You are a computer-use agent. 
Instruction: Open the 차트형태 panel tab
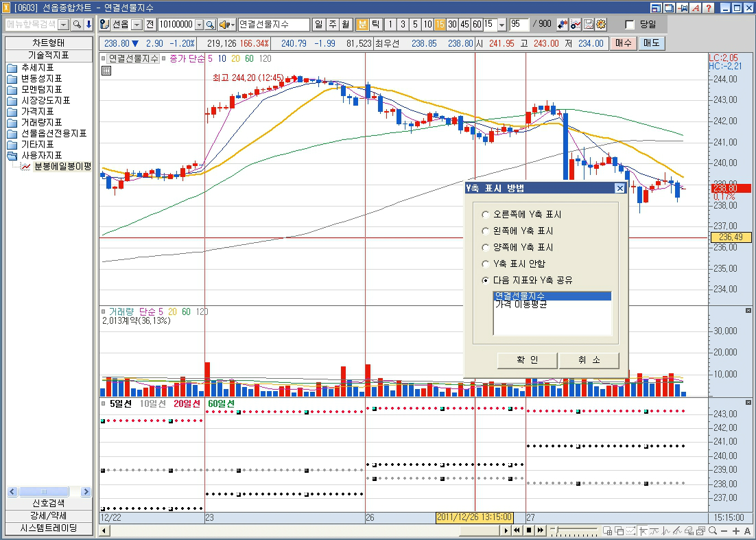click(x=48, y=43)
